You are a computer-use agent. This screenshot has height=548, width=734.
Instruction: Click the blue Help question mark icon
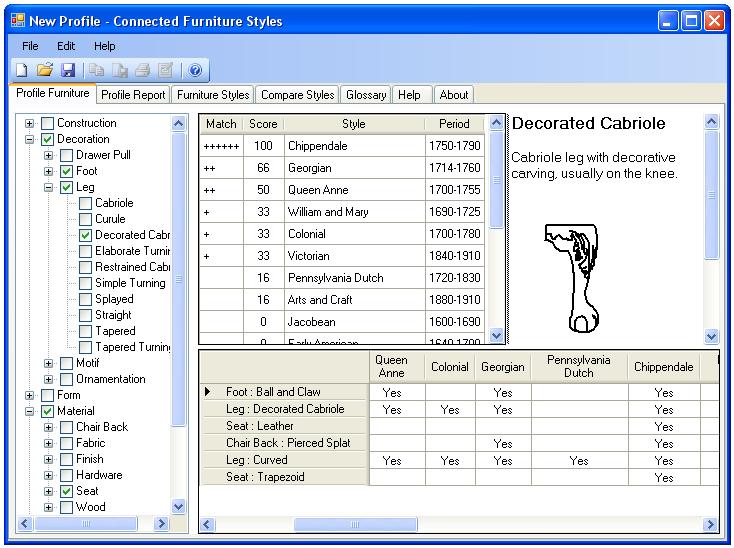195,70
